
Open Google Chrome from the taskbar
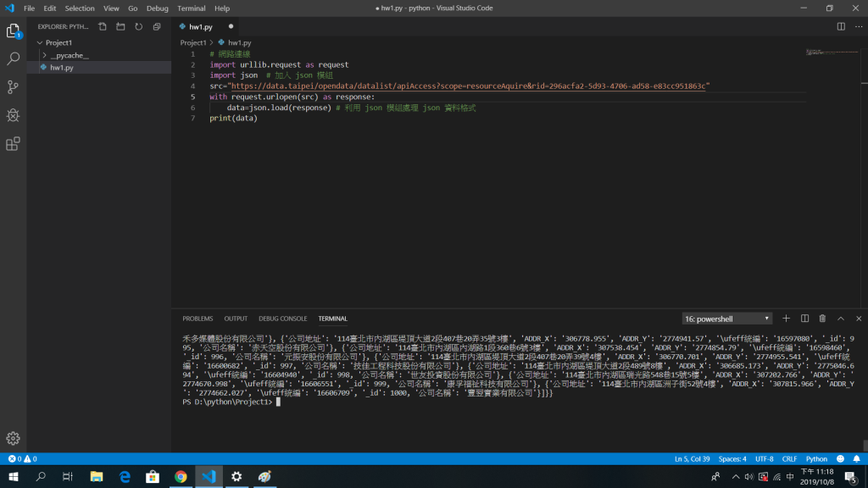181,476
